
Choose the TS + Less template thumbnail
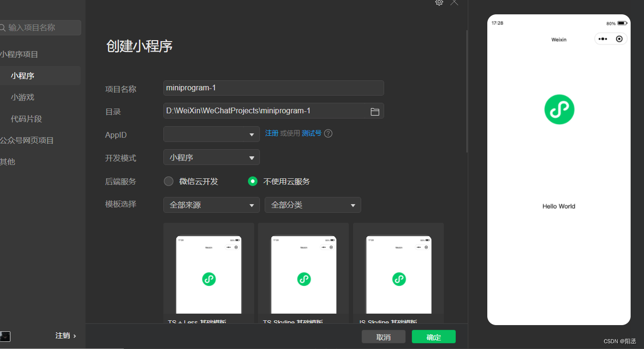pyautogui.click(x=209, y=273)
